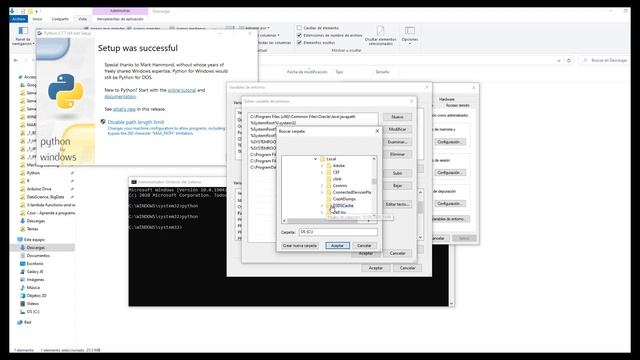The image size is (640, 360).
Task: Click the Documentos folder icon in sidebar
Action: tap(22, 256)
